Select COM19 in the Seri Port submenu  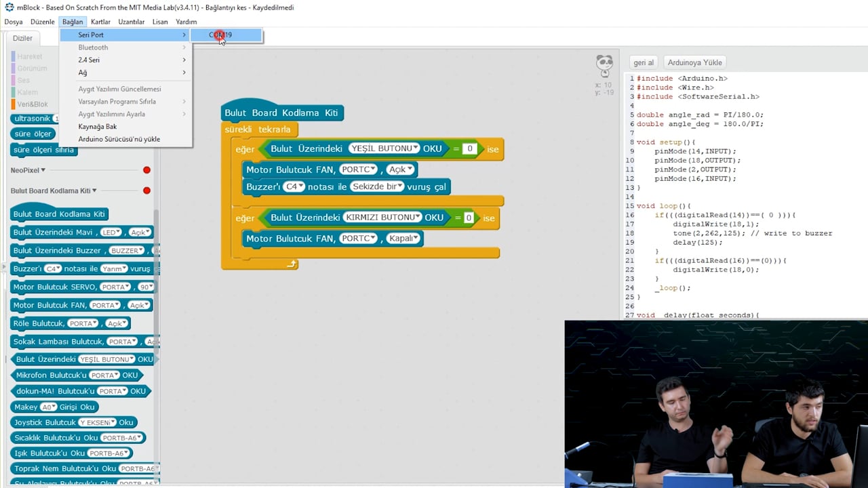[x=226, y=35]
